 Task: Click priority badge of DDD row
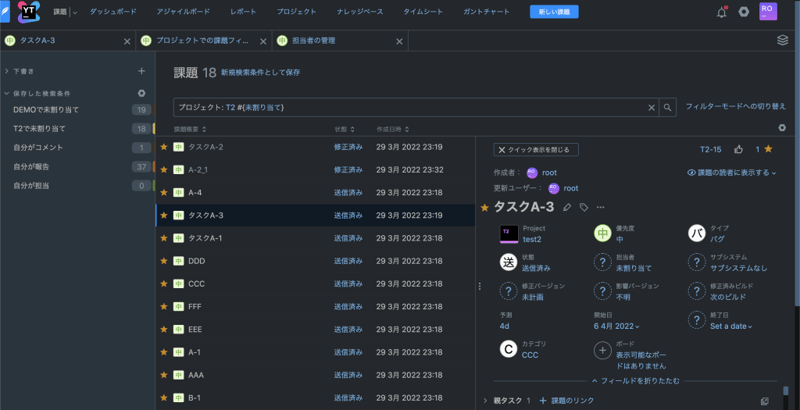tap(178, 261)
